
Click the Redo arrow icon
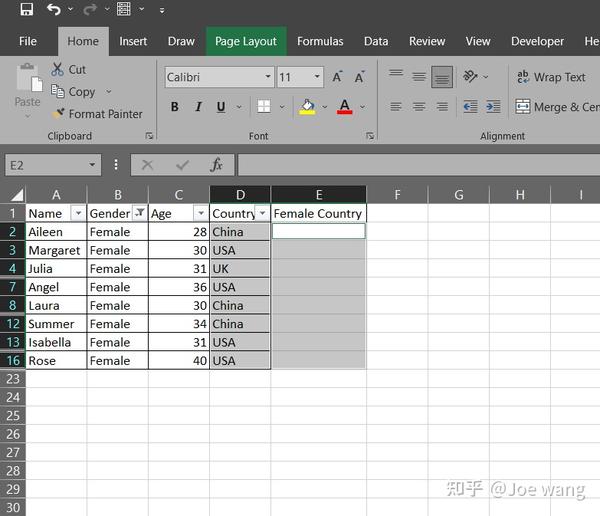[90, 9]
